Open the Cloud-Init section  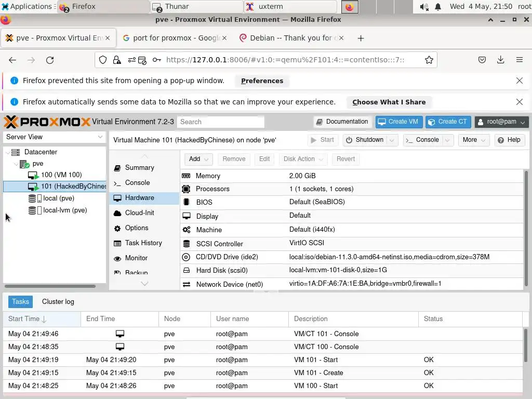[x=144, y=212]
